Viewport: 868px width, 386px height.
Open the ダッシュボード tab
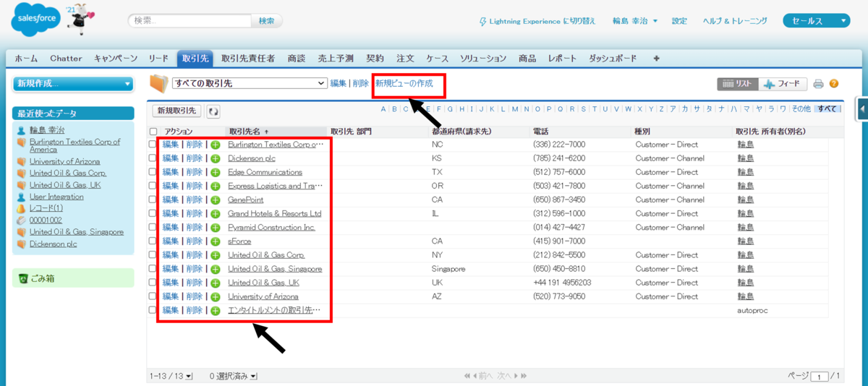pos(613,59)
